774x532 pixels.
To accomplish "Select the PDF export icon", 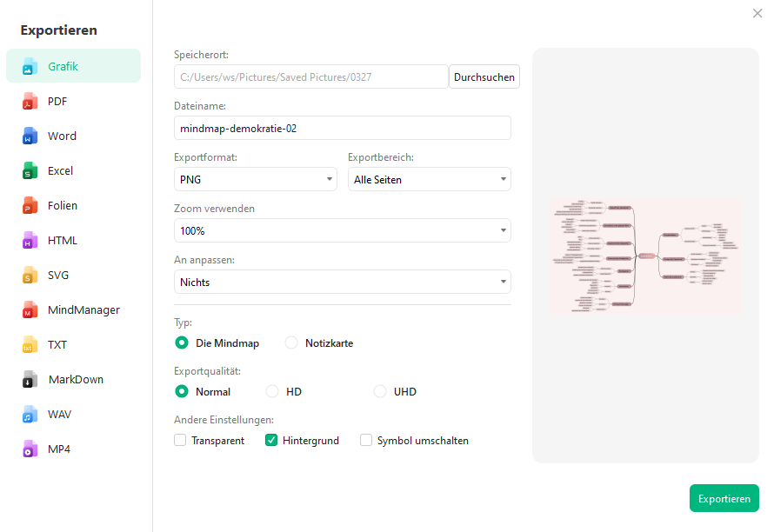I will 30,102.
